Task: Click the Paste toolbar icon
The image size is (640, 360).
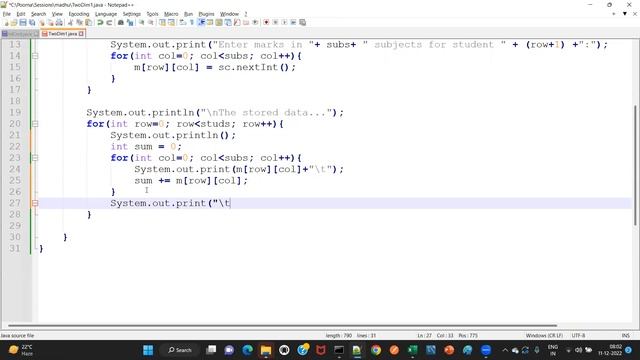Action: coord(88,22)
